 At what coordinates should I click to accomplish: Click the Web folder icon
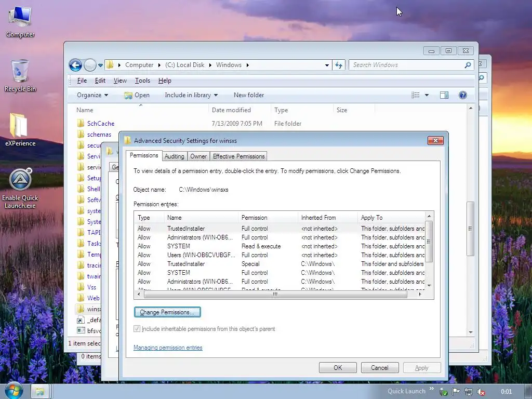point(81,298)
